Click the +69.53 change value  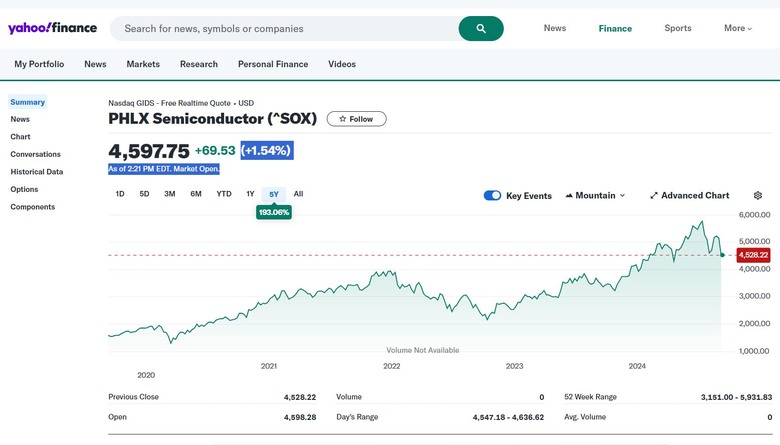click(215, 151)
